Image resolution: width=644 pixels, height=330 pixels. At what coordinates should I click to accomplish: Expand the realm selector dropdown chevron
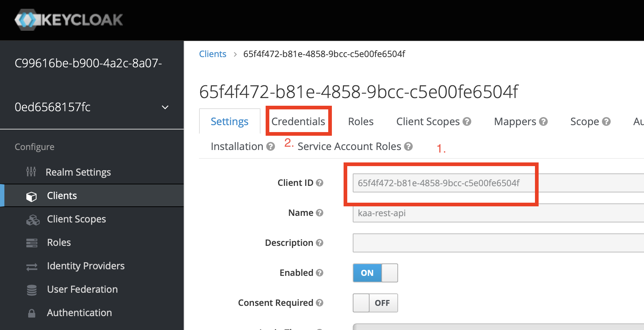(x=165, y=107)
